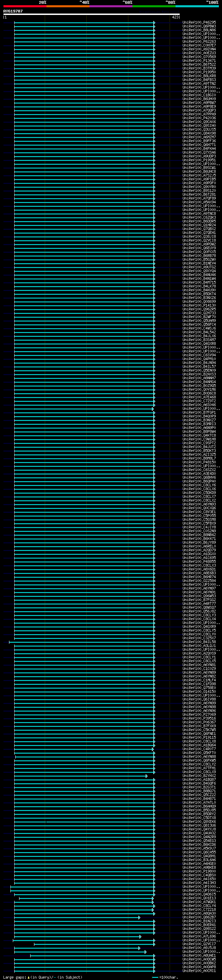Select hit label UniRef100_B4L542
Viewport: 222px width, 980px height.
[x=199, y=332]
